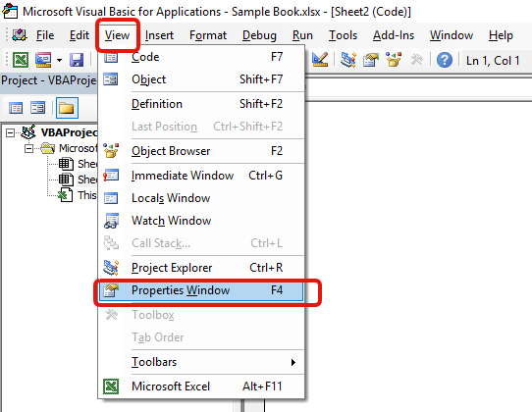Screen dimensions: 532x412
Task: Select Immediate Window menu item
Action: 201,176
